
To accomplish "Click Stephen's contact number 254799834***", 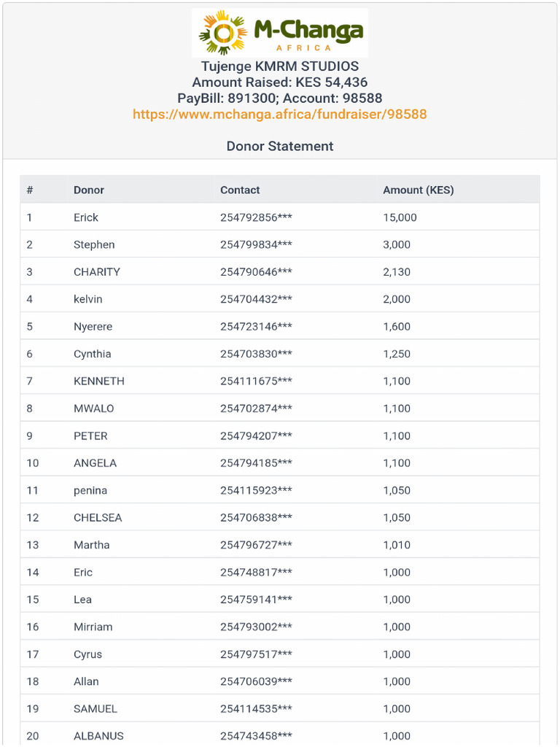I will (256, 244).
